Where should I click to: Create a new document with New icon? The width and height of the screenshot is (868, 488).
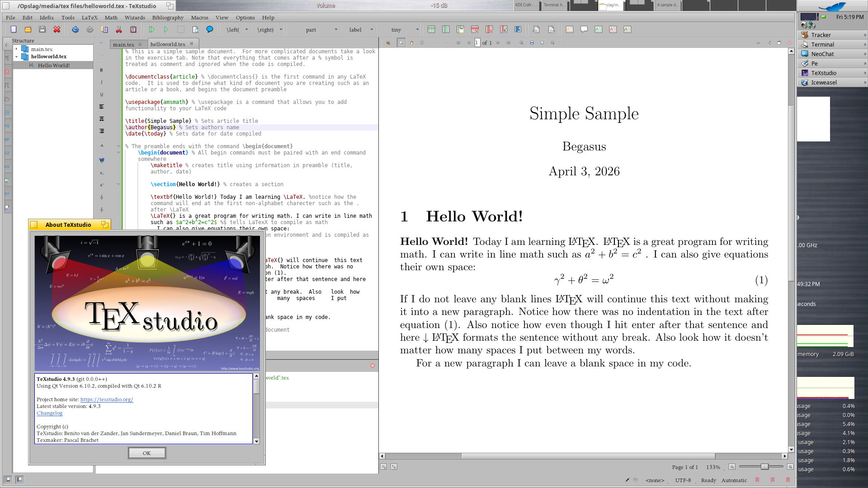tap(14, 29)
